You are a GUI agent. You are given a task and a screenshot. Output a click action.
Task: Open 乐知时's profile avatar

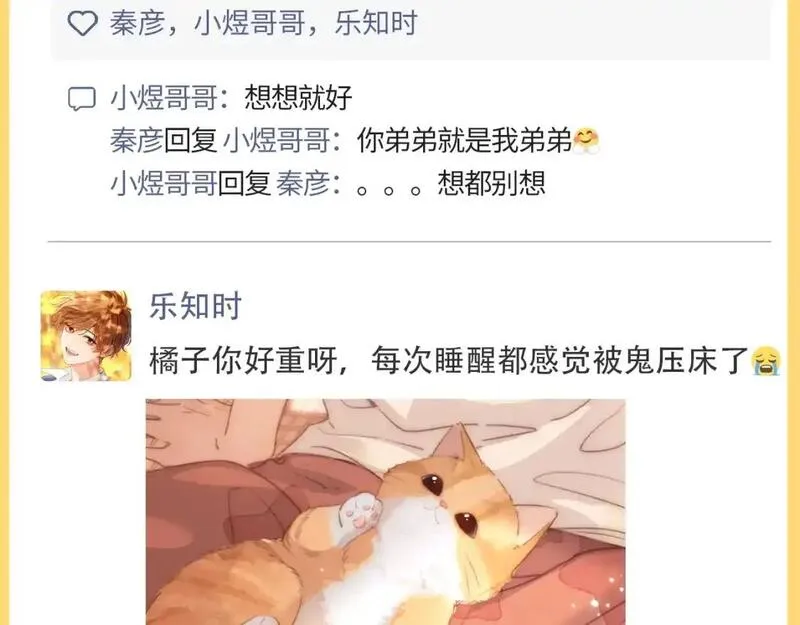tap(86, 336)
